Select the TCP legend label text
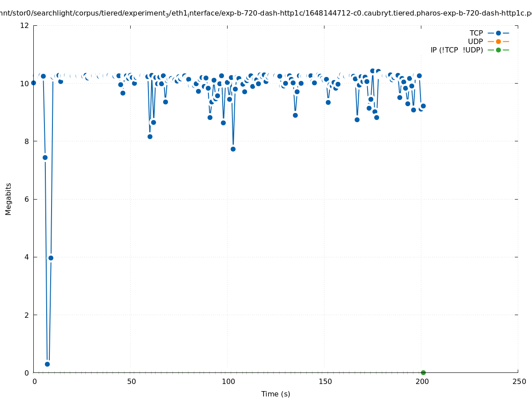Image resolution: width=532 pixels, height=400 pixels. pos(476,33)
